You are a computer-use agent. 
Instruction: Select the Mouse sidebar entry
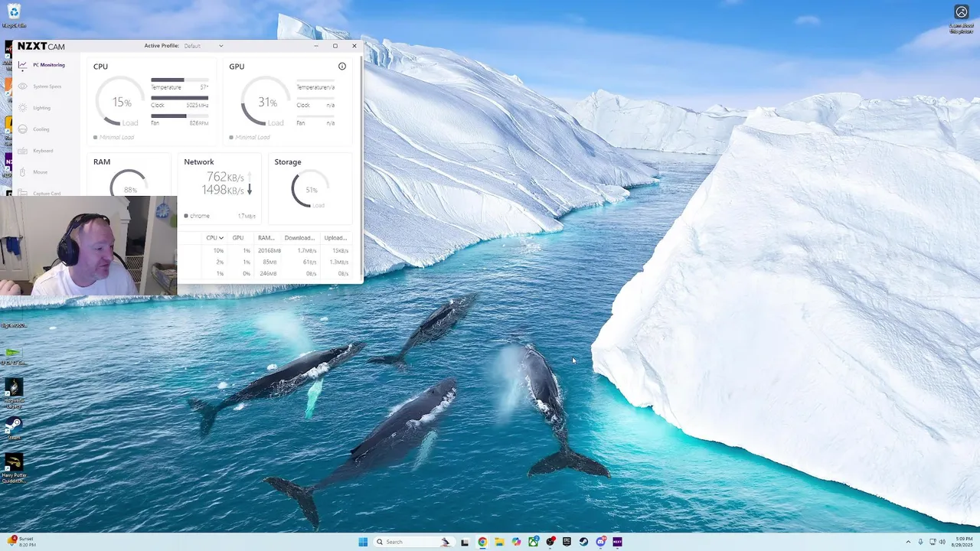[x=40, y=172]
